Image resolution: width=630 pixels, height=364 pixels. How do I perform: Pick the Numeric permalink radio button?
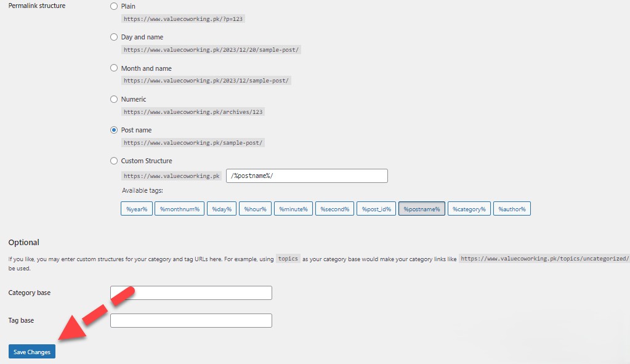click(114, 99)
